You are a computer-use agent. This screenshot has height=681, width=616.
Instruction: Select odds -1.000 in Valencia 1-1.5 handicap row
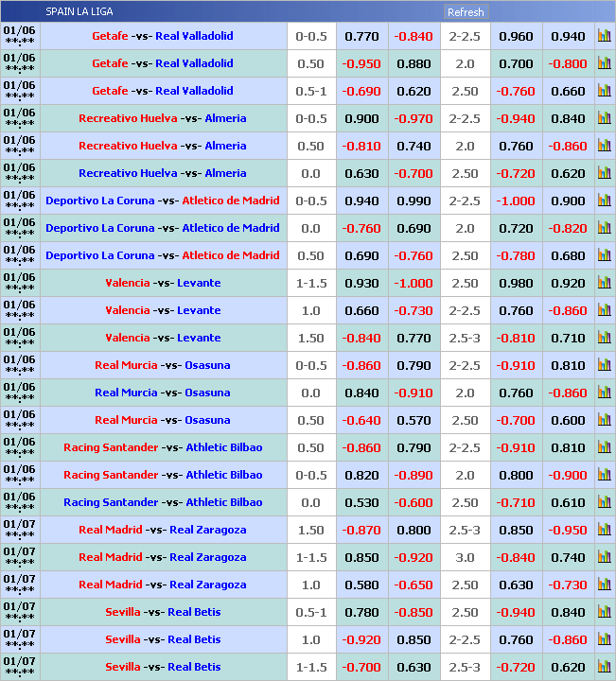coord(414,284)
